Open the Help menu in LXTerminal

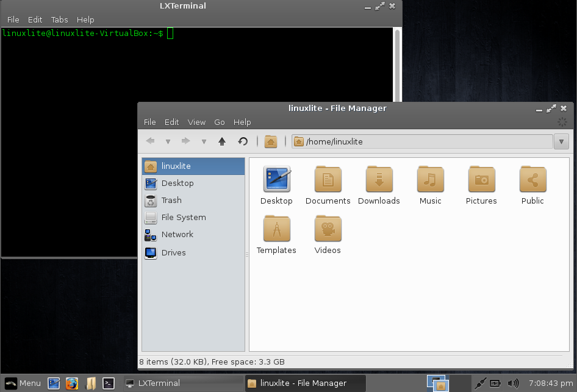[x=85, y=20]
